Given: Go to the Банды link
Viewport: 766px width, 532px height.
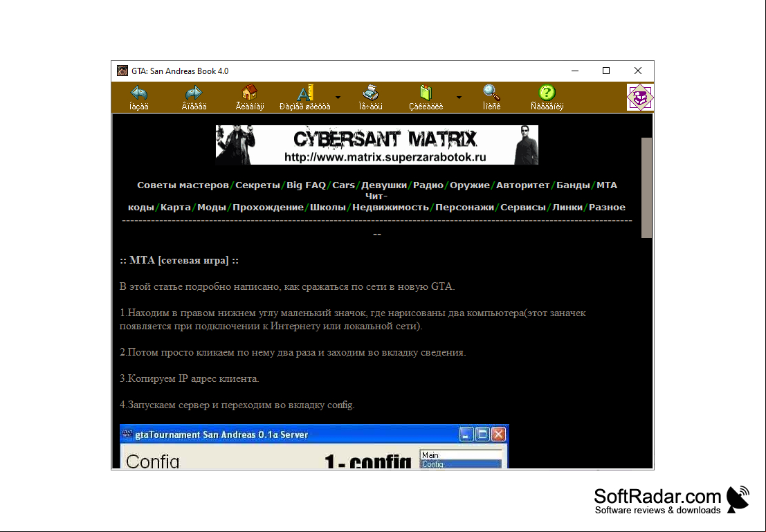Looking at the screenshot, I should coord(573,185).
